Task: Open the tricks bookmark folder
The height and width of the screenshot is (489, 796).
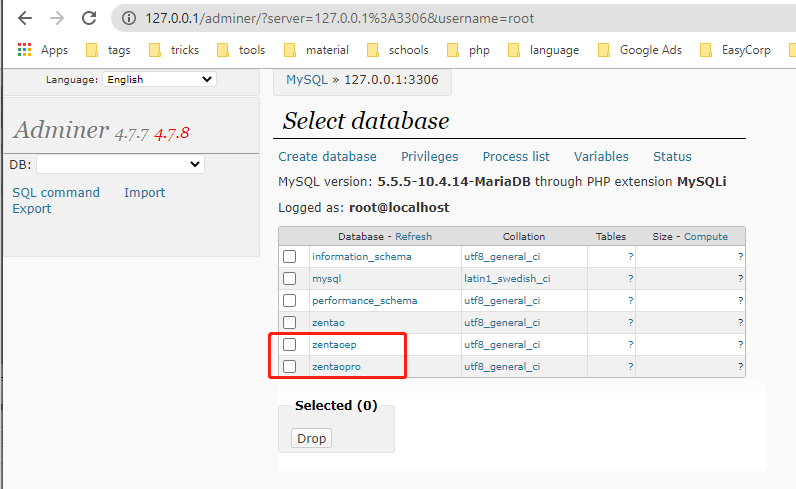Action: 174,50
